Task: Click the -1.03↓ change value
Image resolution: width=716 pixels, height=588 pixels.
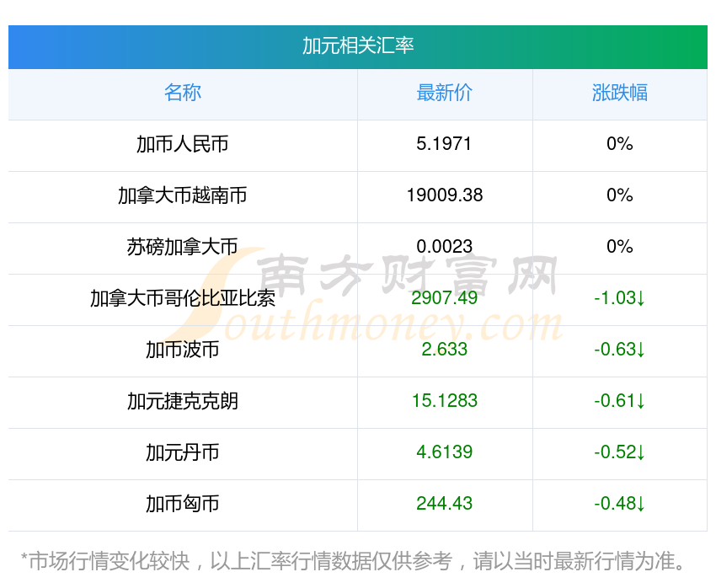Action: (x=620, y=298)
